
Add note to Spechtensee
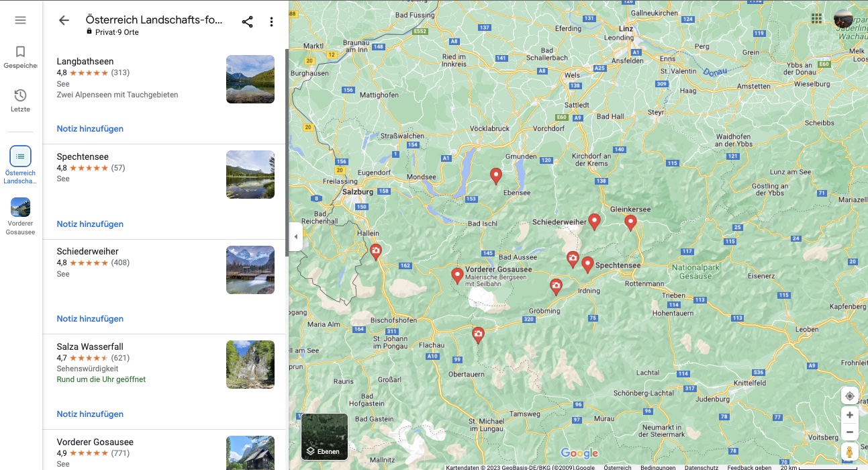coord(90,224)
